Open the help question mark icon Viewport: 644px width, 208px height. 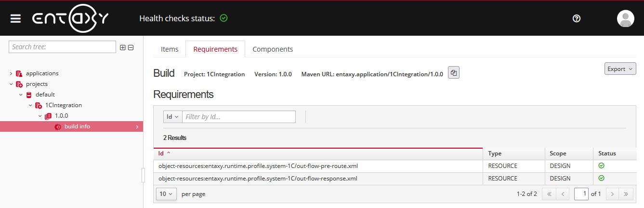click(x=577, y=18)
